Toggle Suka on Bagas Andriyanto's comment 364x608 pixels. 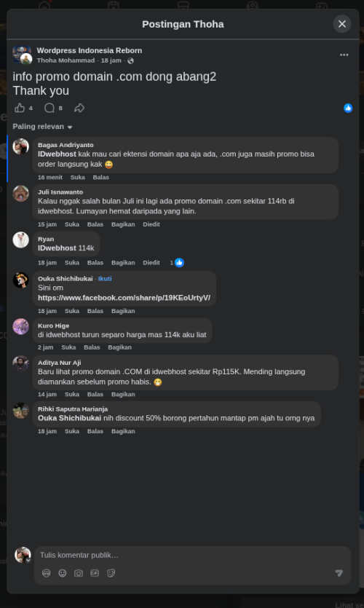pos(76,178)
